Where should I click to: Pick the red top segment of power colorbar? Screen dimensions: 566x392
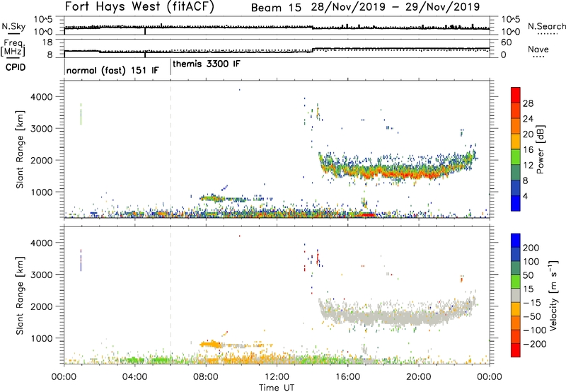(516, 95)
